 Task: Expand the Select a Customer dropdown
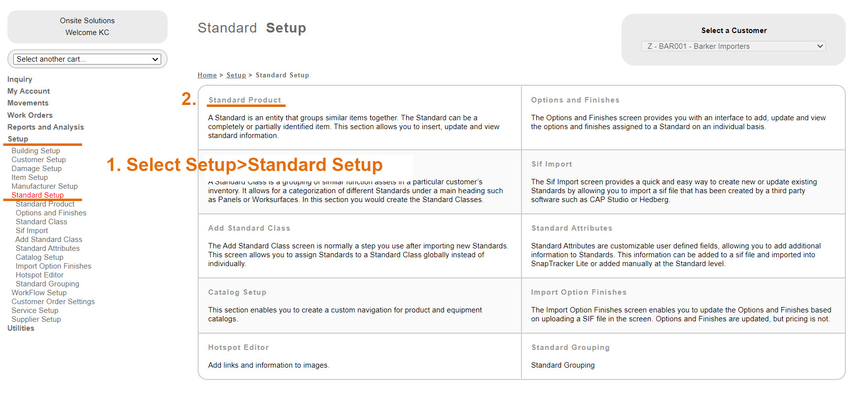coord(733,46)
